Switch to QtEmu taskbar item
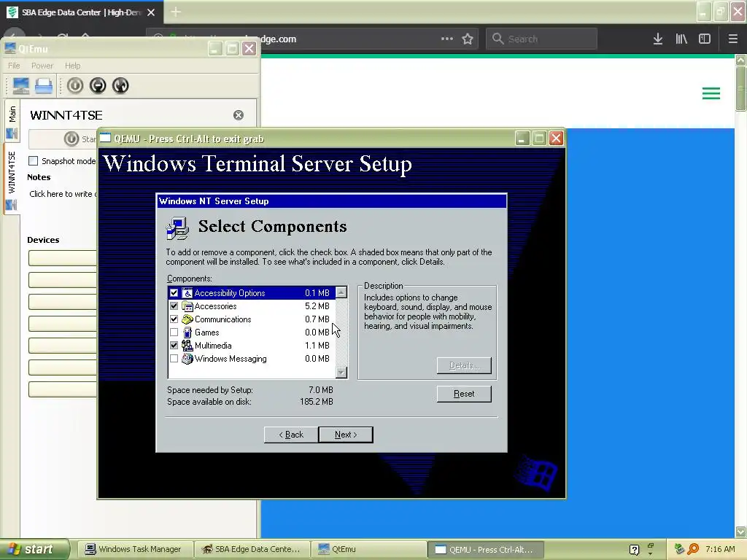 tap(369, 550)
